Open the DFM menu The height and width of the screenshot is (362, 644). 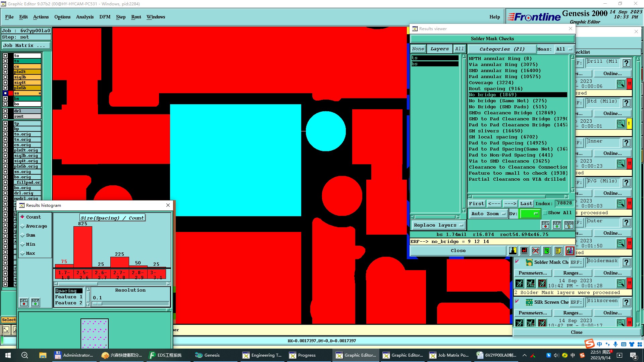[x=105, y=17]
